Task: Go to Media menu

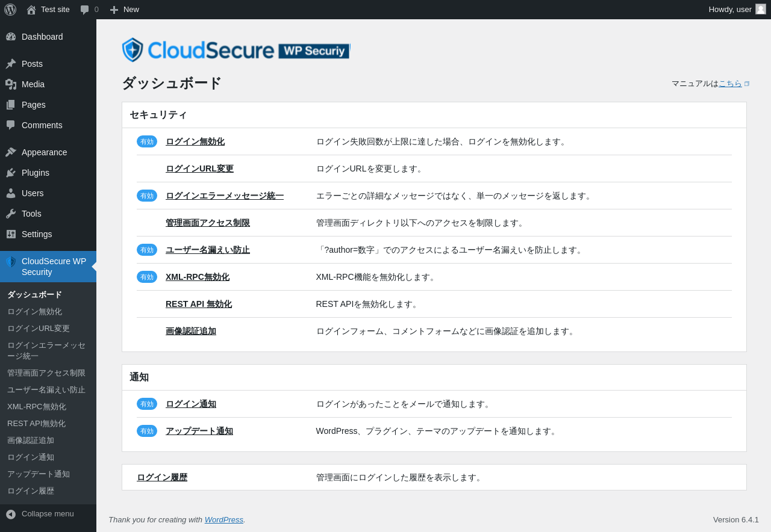Action: 48,84
